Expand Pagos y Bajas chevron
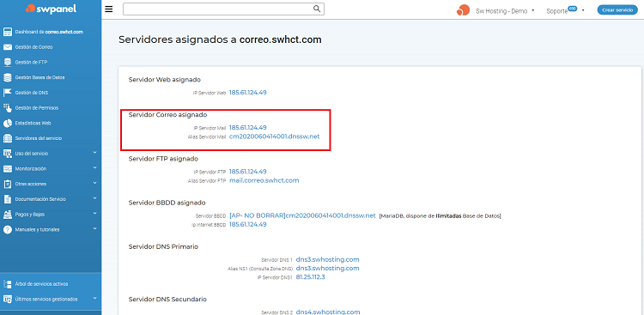Image resolution: width=644 pixels, height=315 pixels. (x=94, y=214)
